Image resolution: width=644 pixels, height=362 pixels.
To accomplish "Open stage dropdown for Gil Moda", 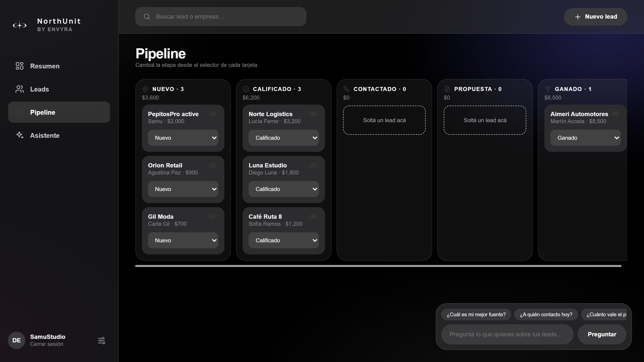I will (x=183, y=240).
